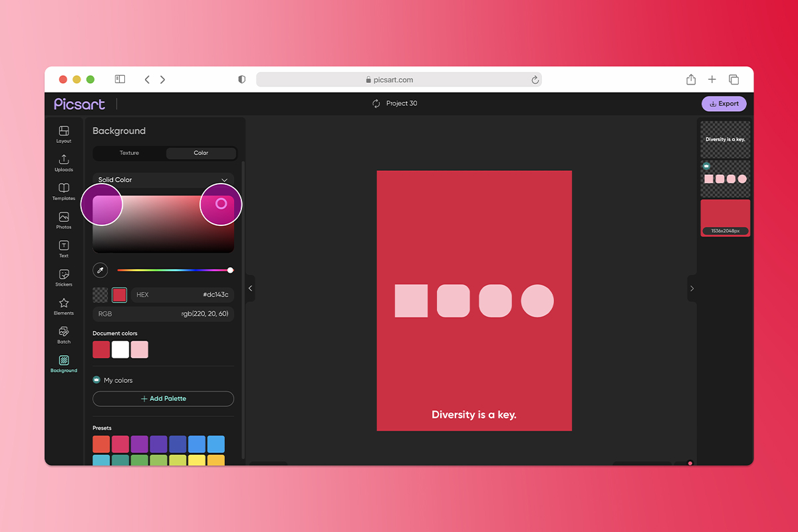Image resolution: width=798 pixels, height=532 pixels.
Task: Switch to the Color tab
Action: 201,153
